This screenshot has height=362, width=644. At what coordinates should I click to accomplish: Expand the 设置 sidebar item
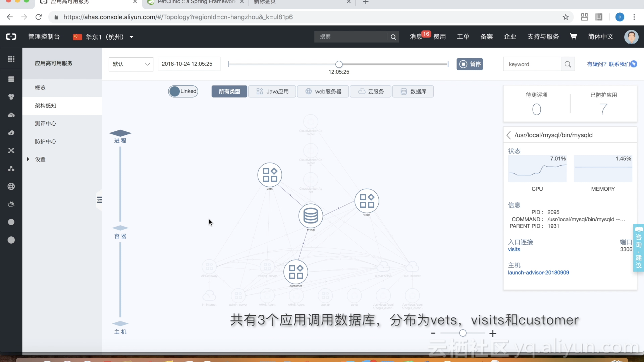(x=40, y=159)
